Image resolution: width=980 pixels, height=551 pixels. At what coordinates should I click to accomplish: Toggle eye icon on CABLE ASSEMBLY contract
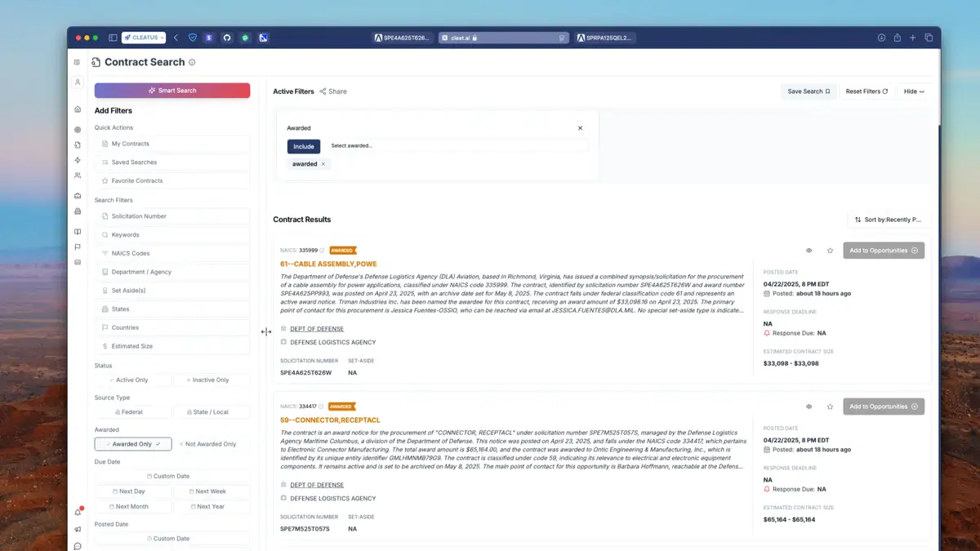pos(808,251)
